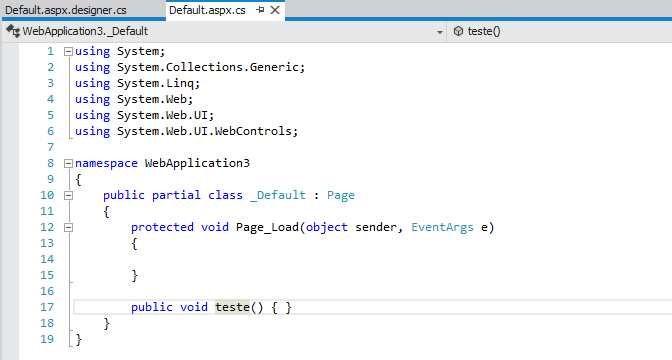Click line number 19 in margin
The image size is (672, 360).
[47, 339]
